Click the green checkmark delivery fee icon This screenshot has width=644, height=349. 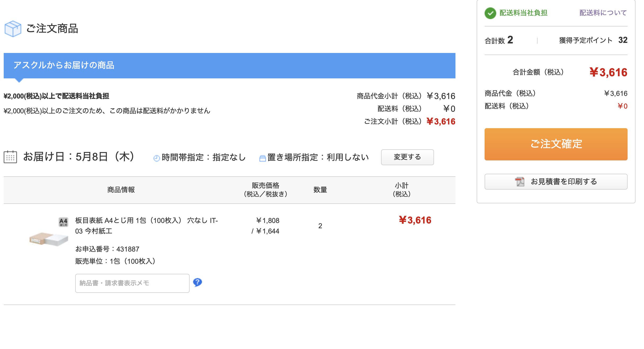click(490, 13)
